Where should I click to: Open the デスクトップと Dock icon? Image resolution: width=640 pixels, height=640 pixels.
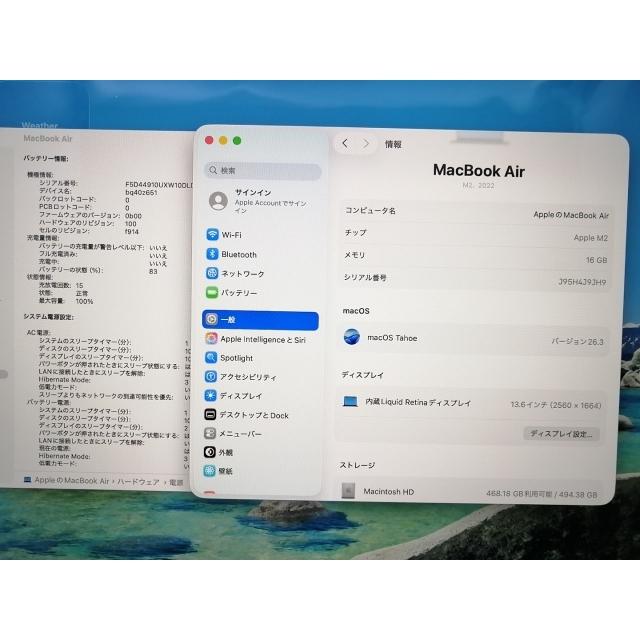click(210, 414)
